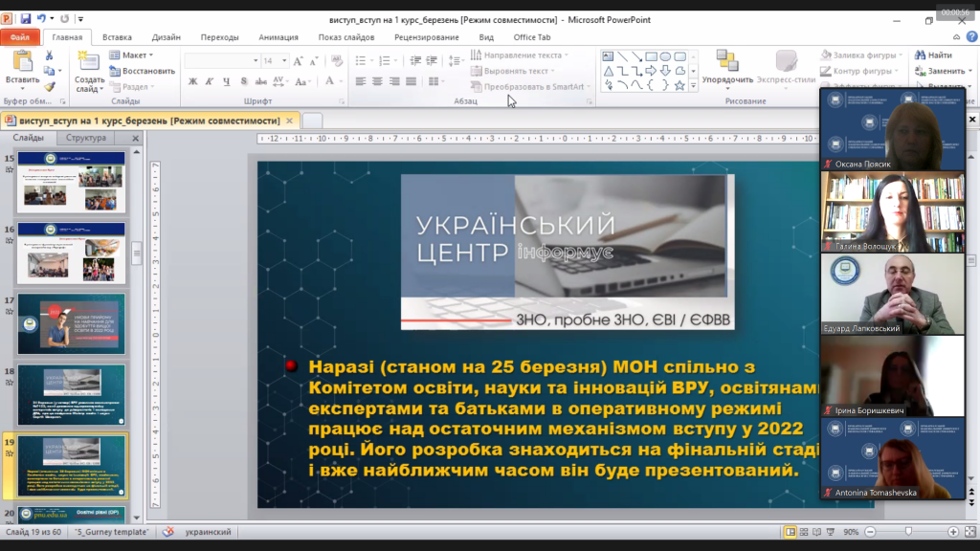Open the Вставка ribbon tab
The height and width of the screenshot is (551, 980).
coord(117,37)
